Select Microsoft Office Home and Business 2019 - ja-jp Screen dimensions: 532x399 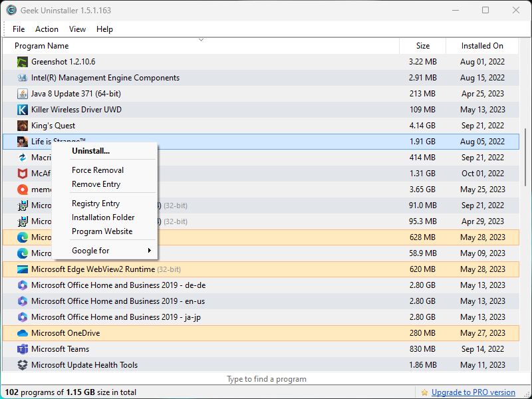coord(116,317)
